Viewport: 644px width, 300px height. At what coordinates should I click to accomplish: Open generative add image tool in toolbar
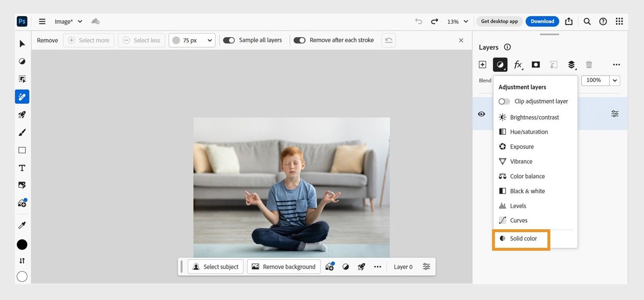[22, 203]
